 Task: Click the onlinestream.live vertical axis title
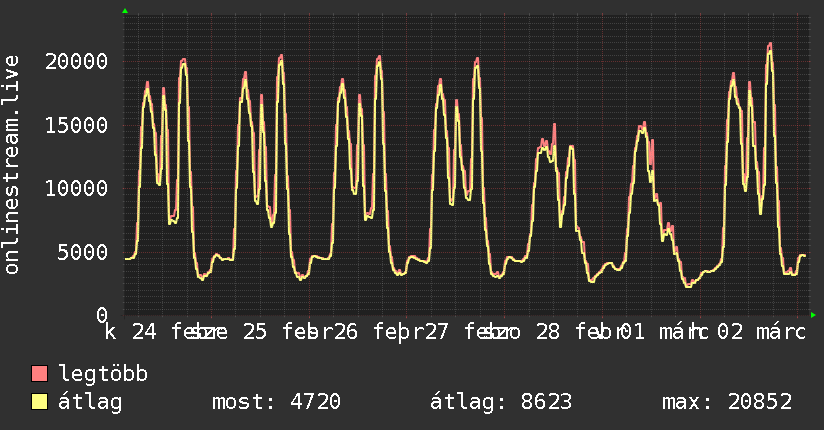click(x=11, y=165)
